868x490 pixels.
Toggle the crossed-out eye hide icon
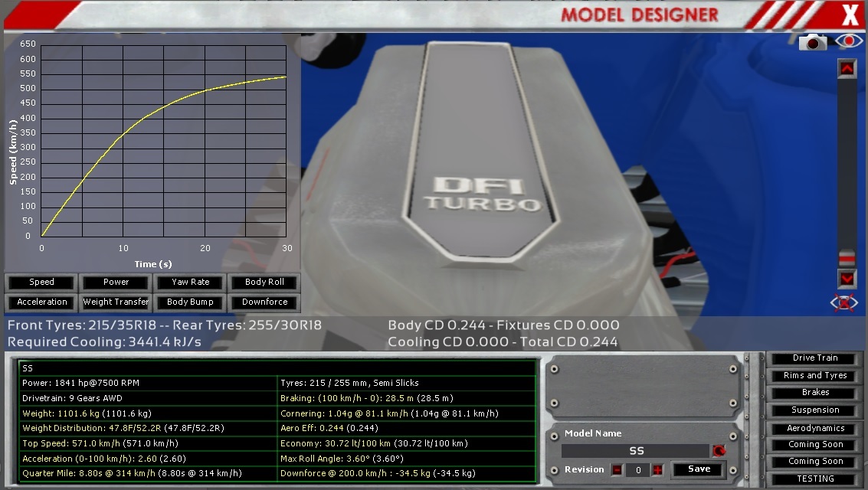point(844,302)
